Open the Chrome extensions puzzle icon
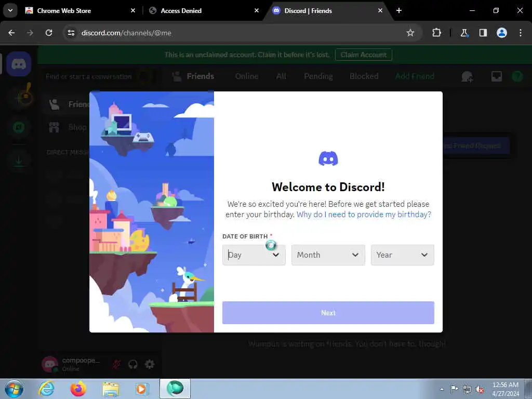 tap(436, 33)
